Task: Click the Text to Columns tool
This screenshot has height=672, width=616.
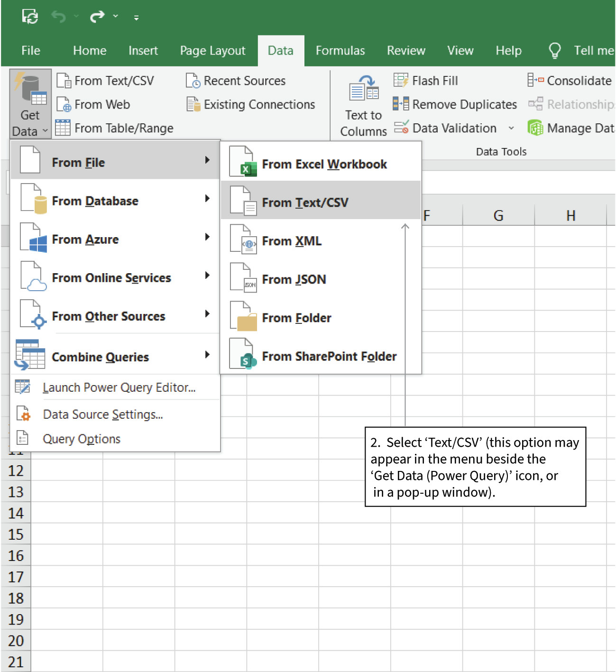Action: [362, 102]
